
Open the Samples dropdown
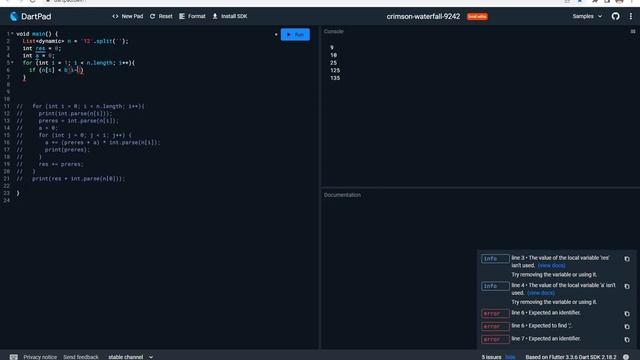coord(587,16)
